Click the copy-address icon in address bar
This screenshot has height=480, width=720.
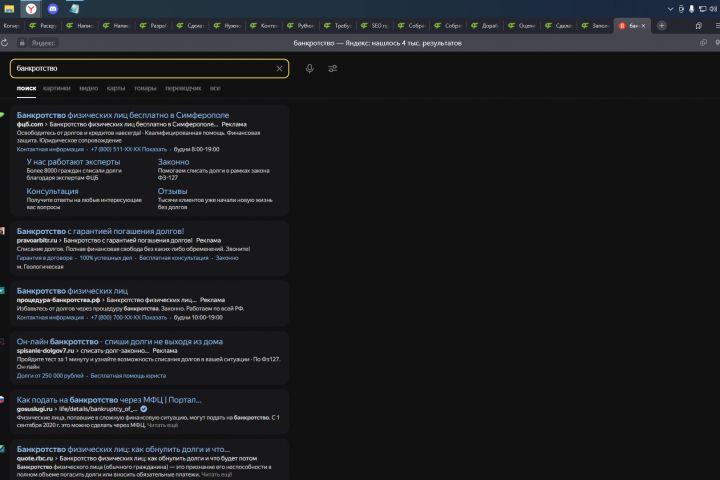pyautogui.click(x=703, y=43)
